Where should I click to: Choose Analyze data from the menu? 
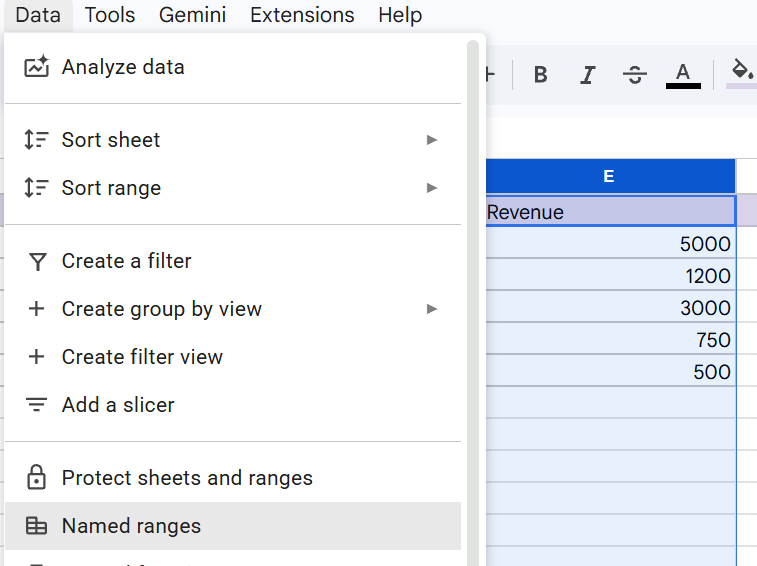pyautogui.click(x=233, y=67)
